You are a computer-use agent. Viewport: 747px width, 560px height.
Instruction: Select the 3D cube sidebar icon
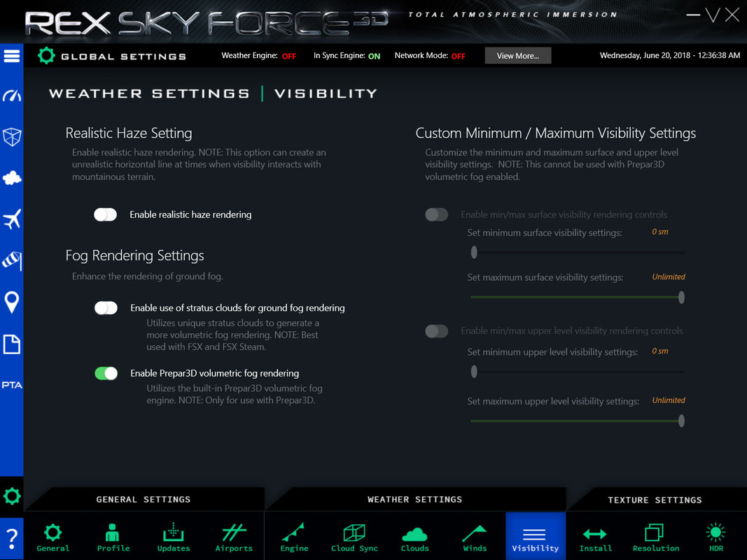point(11,137)
